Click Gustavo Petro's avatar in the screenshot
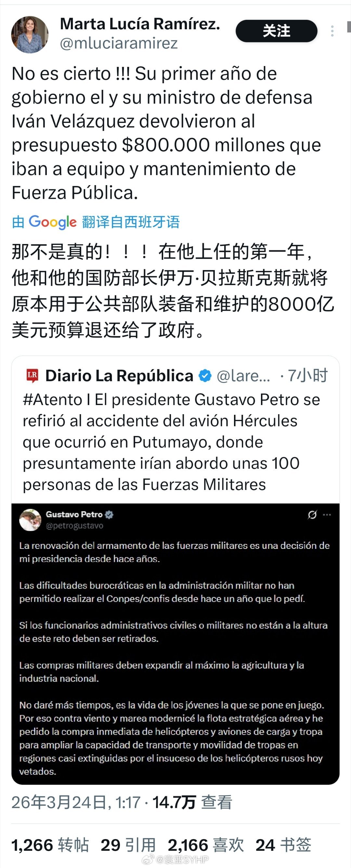Screen dimensions: 351x868 [30, 520]
